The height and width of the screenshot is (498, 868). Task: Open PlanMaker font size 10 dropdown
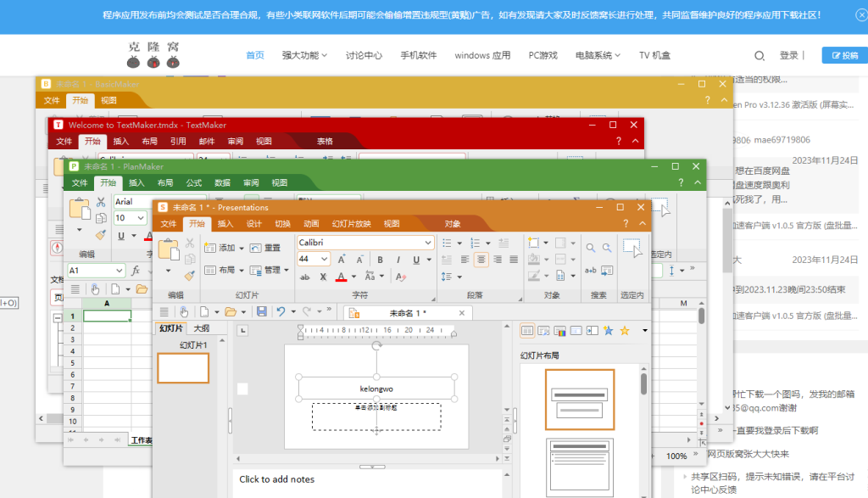(141, 218)
